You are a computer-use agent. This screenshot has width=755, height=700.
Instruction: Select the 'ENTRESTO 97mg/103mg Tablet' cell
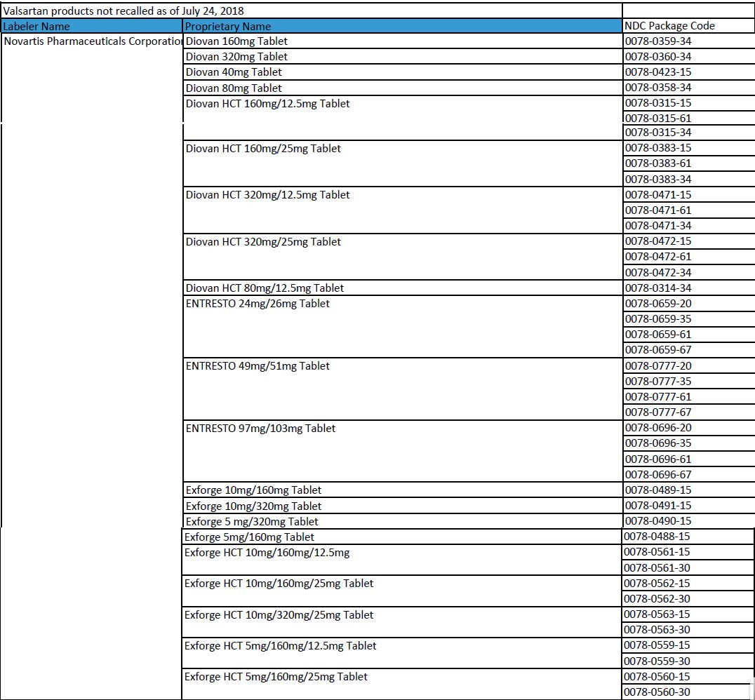[x=403, y=450]
